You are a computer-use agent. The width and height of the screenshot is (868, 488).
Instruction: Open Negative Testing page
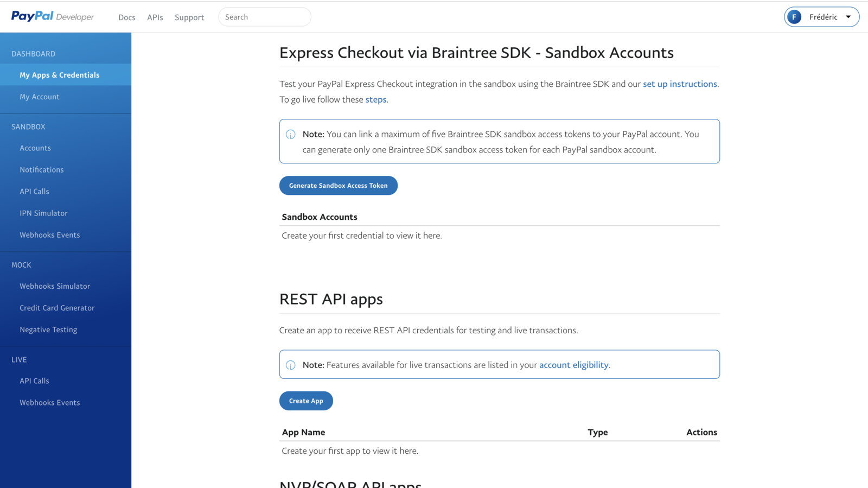[x=48, y=329]
